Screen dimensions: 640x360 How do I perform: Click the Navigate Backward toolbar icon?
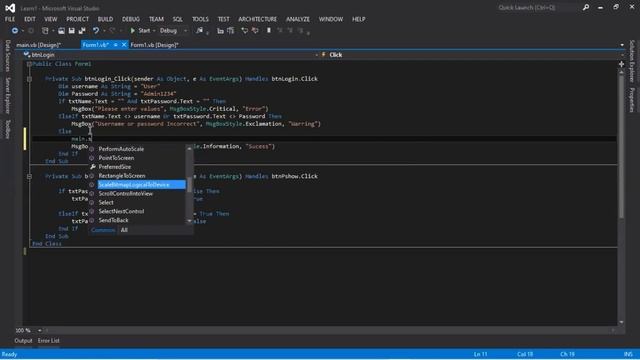pyautogui.click(x=15, y=31)
